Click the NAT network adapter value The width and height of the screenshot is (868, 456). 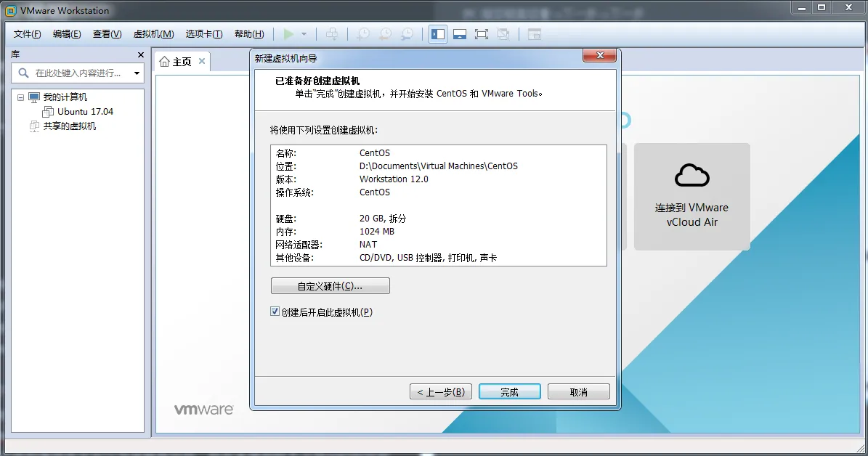coord(368,245)
